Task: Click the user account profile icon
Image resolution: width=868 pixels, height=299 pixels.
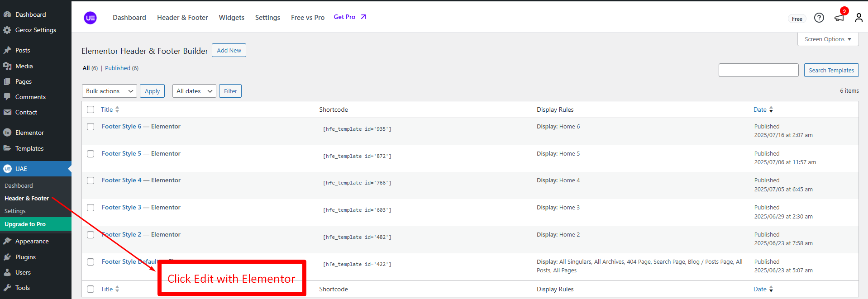Action: (858, 18)
